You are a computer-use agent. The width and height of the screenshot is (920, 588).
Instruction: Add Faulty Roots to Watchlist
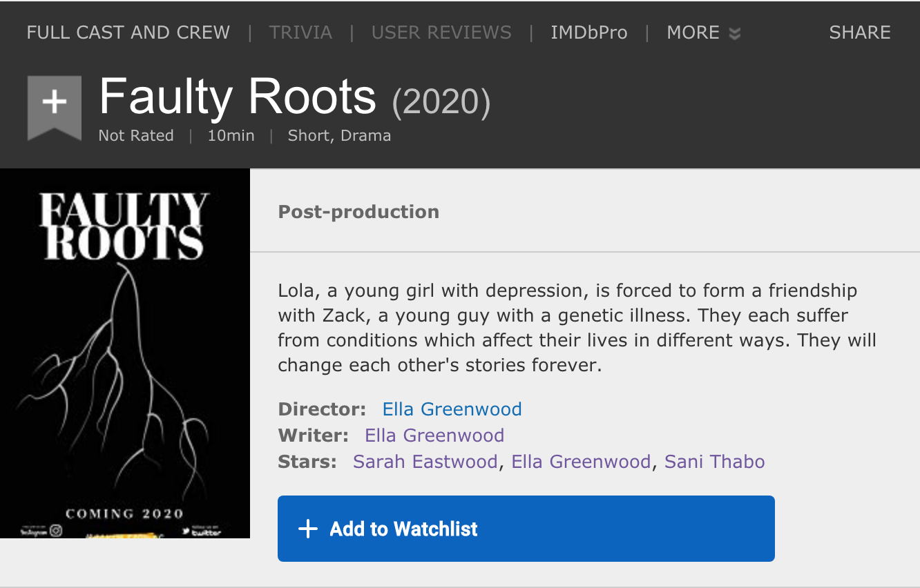(x=526, y=529)
